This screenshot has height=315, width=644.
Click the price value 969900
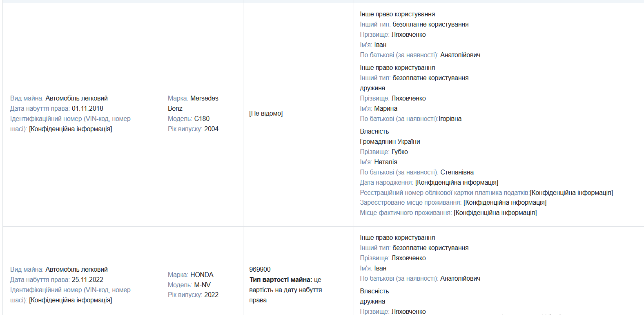pyautogui.click(x=260, y=270)
